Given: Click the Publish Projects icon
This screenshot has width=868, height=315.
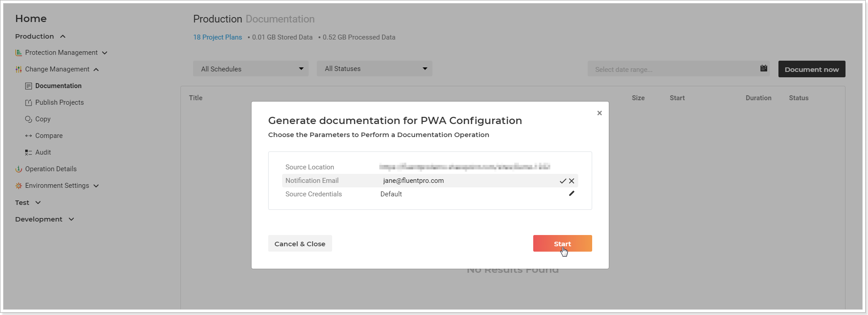Looking at the screenshot, I should 29,102.
